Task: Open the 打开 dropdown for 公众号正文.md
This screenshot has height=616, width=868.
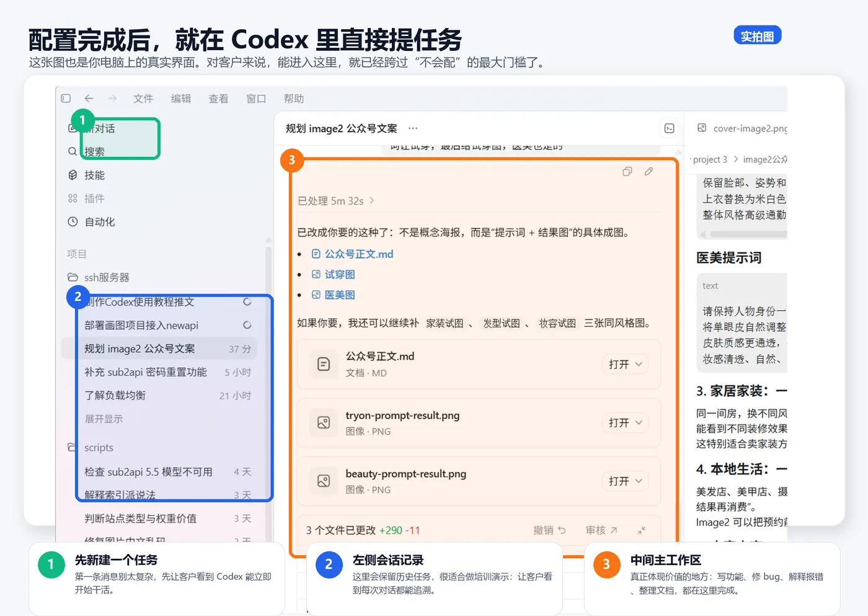Action: point(625,364)
